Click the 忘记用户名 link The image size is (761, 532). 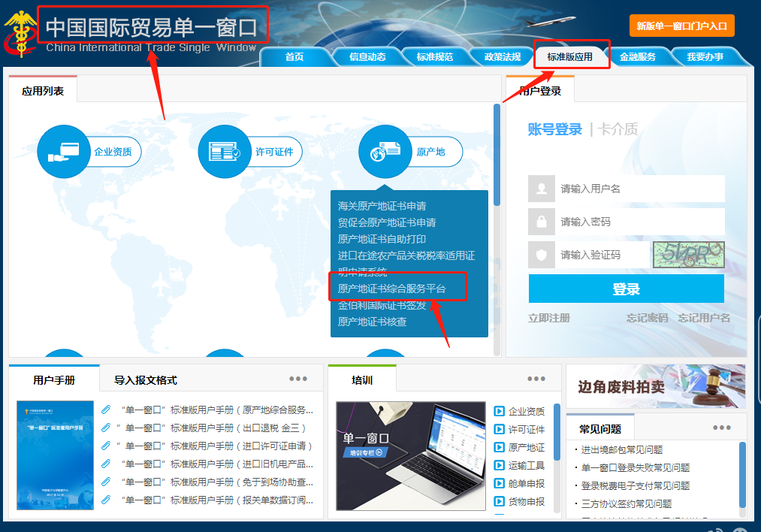click(704, 318)
